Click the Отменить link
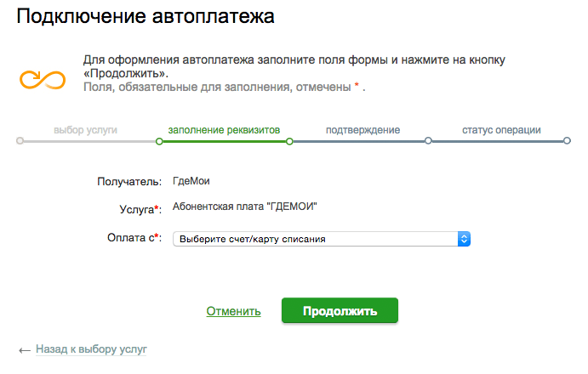Viewport: 588px width, 374px height. tap(234, 311)
